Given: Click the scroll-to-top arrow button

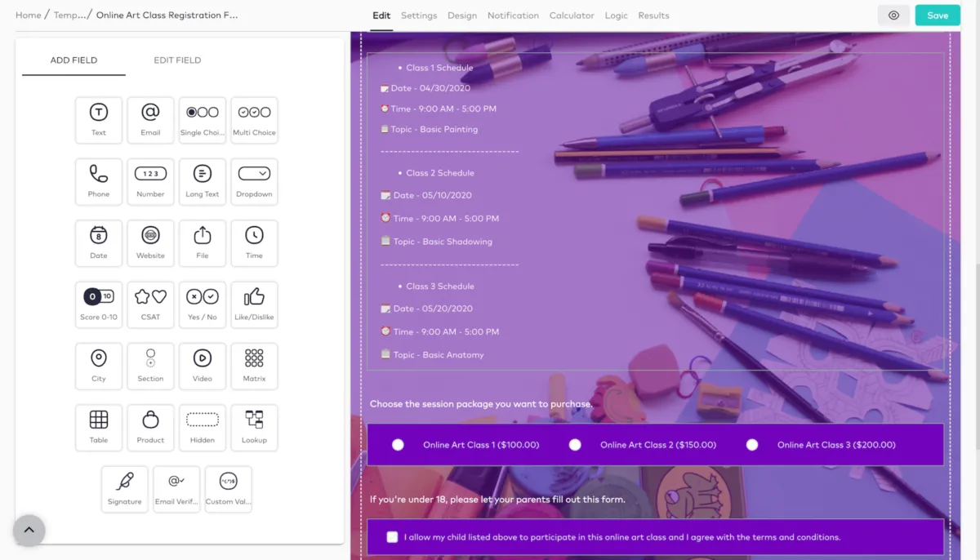Looking at the screenshot, I should click(29, 530).
